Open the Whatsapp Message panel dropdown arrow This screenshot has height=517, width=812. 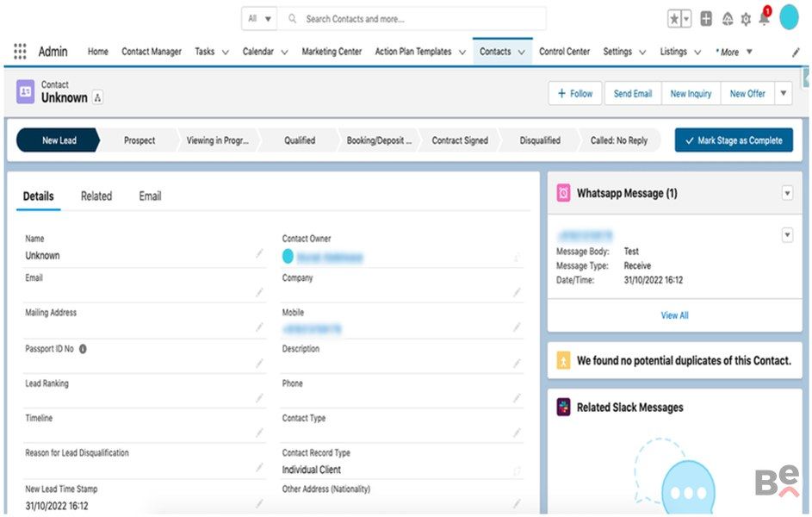pyautogui.click(x=787, y=194)
